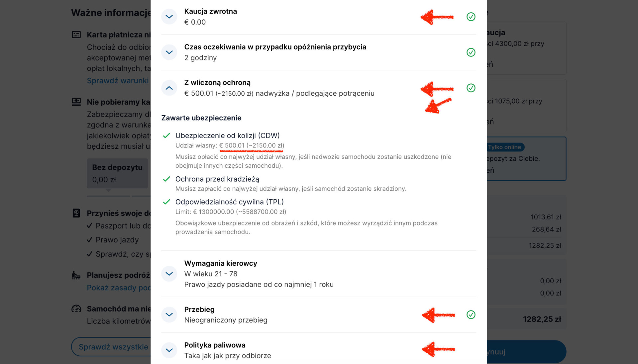Viewport: 638px width, 364px height.
Task: Click green check circle for Kaucja zwrotna
Action: pos(471,17)
